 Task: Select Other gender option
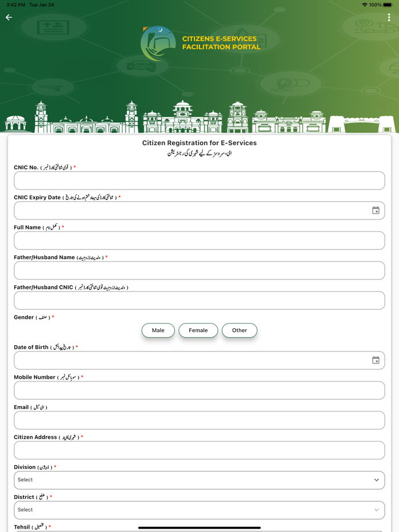tap(239, 330)
